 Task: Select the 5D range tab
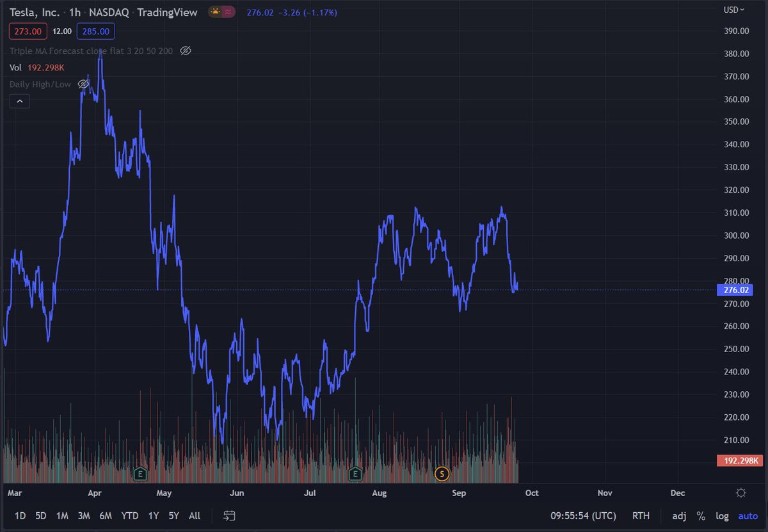pyautogui.click(x=41, y=516)
